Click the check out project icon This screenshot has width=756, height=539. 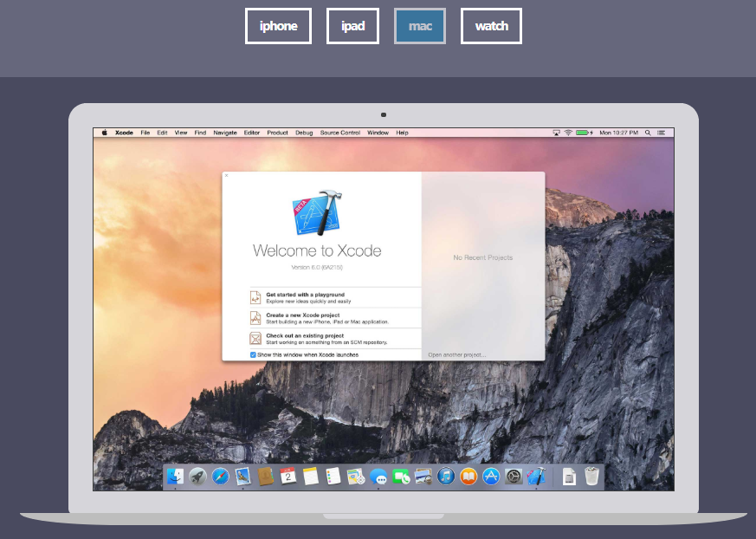coord(255,338)
